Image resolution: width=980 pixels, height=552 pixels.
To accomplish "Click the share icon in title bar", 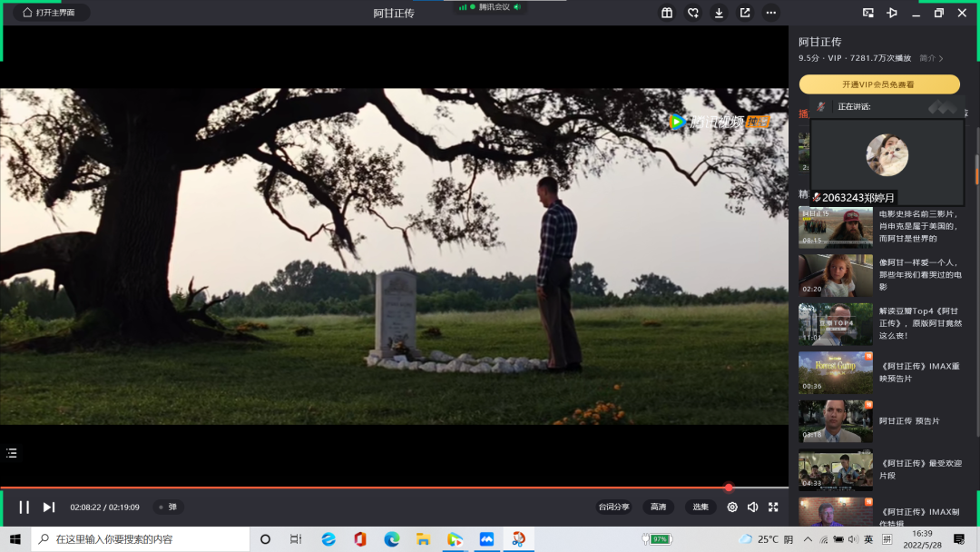I will pyautogui.click(x=745, y=13).
